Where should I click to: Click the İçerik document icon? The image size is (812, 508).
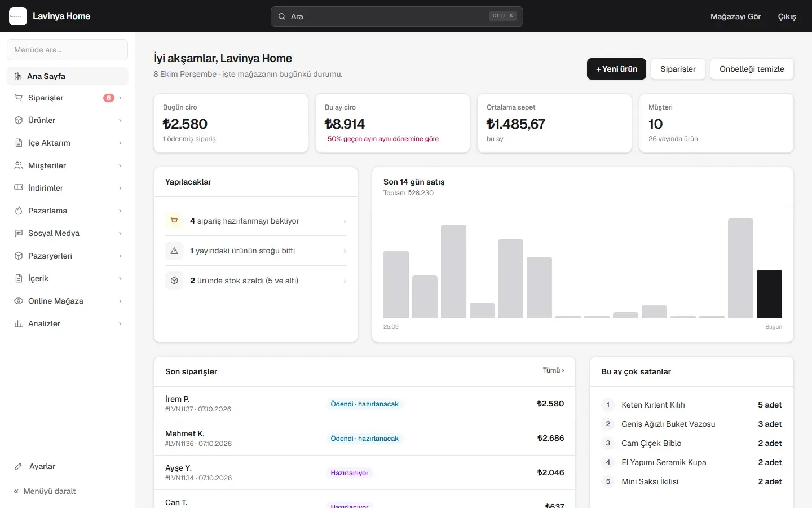18,278
